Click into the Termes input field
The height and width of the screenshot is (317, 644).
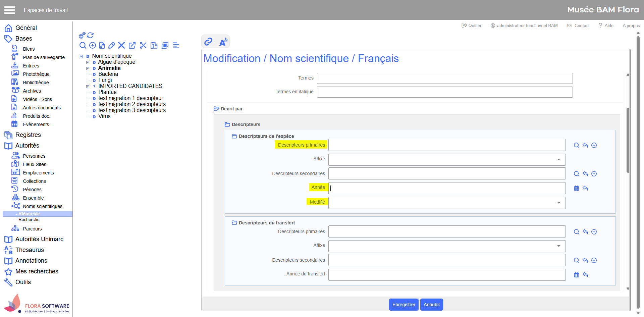pos(444,78)
